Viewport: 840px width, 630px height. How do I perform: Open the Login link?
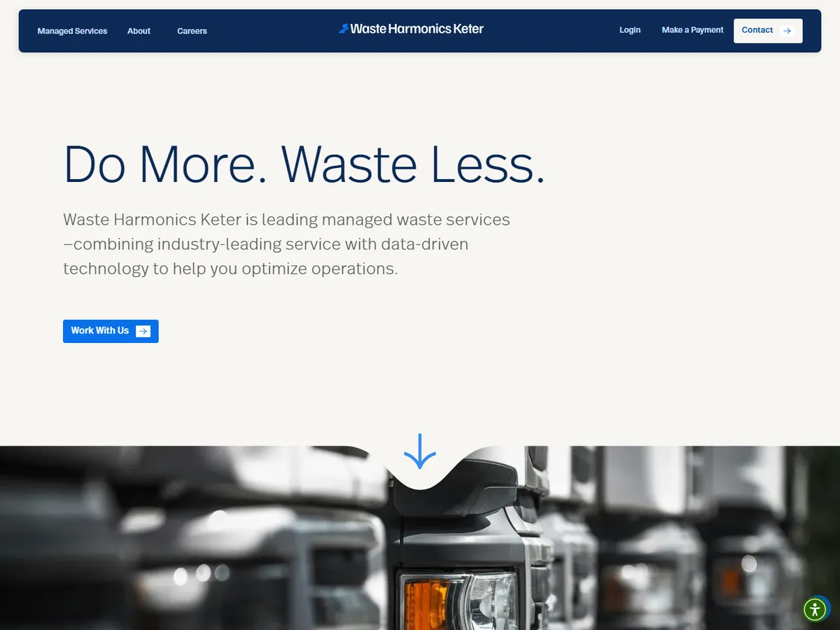point(630,30)
